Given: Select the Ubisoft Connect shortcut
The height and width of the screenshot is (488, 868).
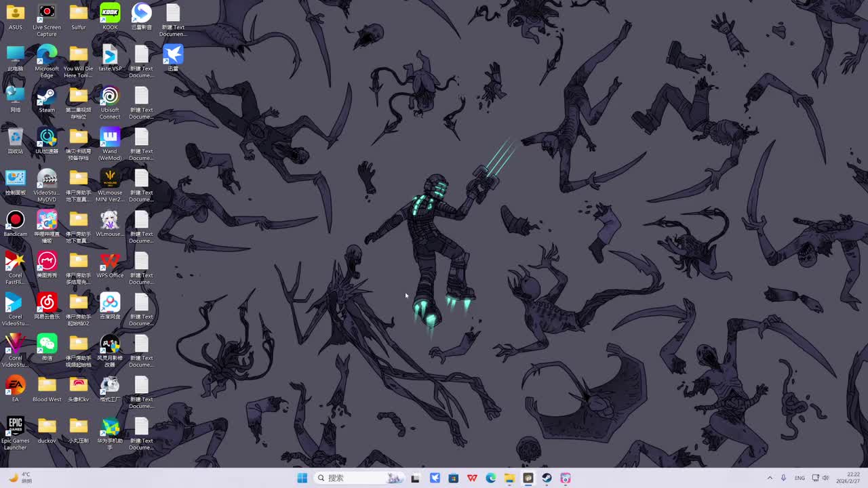Looking at the screenshot, I should (110, 103).
